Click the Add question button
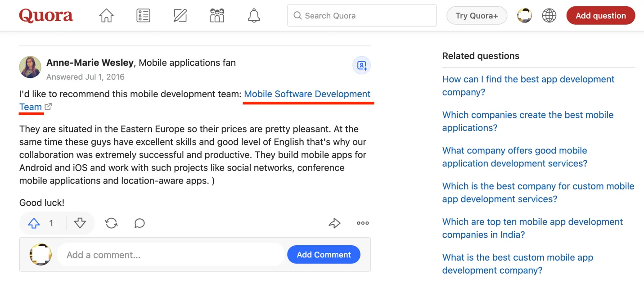The height and width of the screenshot is (284, 644). coord(600,16)
